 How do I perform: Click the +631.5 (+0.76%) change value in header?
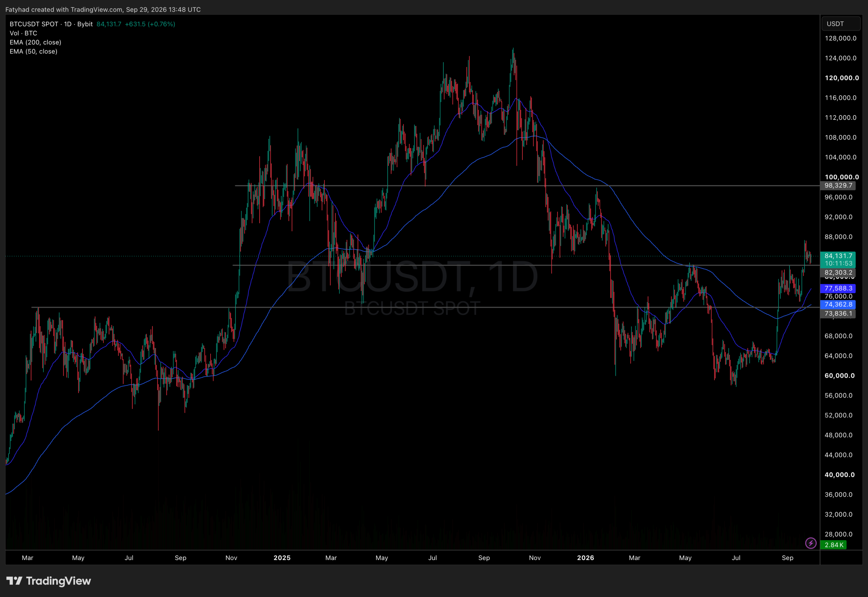(x=150, y=24)
